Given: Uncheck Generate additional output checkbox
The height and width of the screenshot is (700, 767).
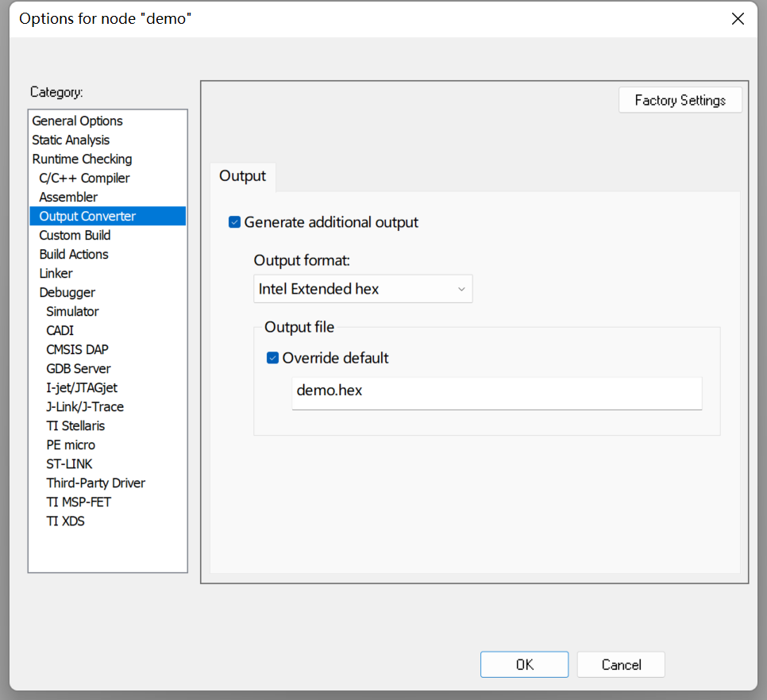Looking at the screenshot, I should pos(235,222).
